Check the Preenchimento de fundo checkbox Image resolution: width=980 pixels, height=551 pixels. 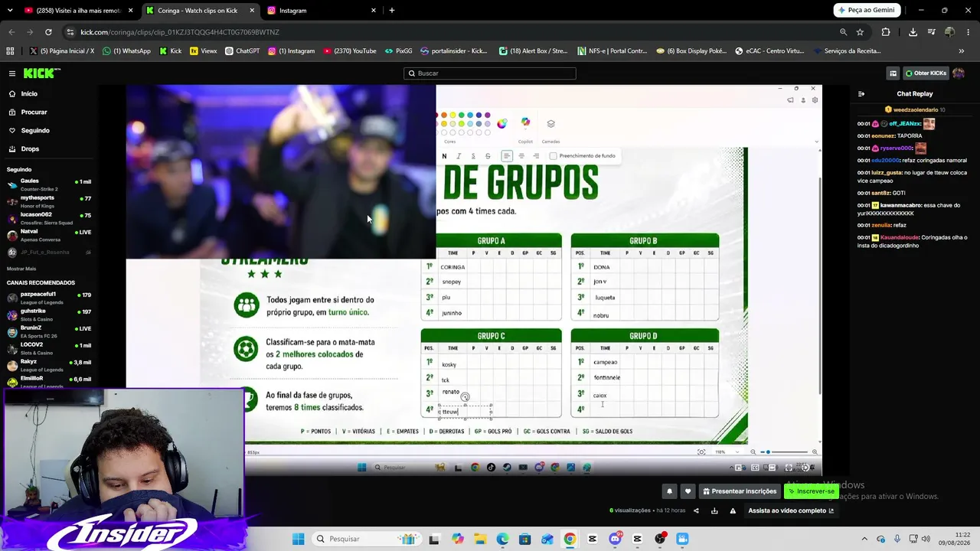[553, 156]
